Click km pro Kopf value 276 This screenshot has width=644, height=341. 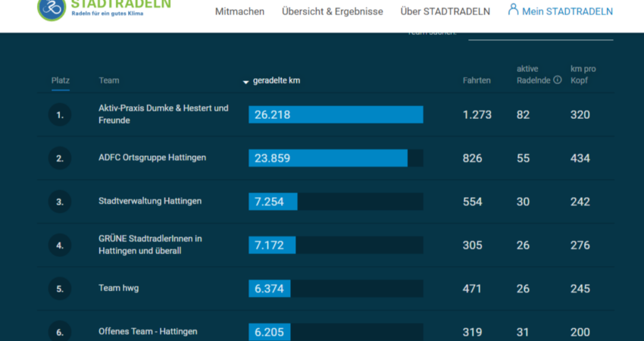[580, 246]
